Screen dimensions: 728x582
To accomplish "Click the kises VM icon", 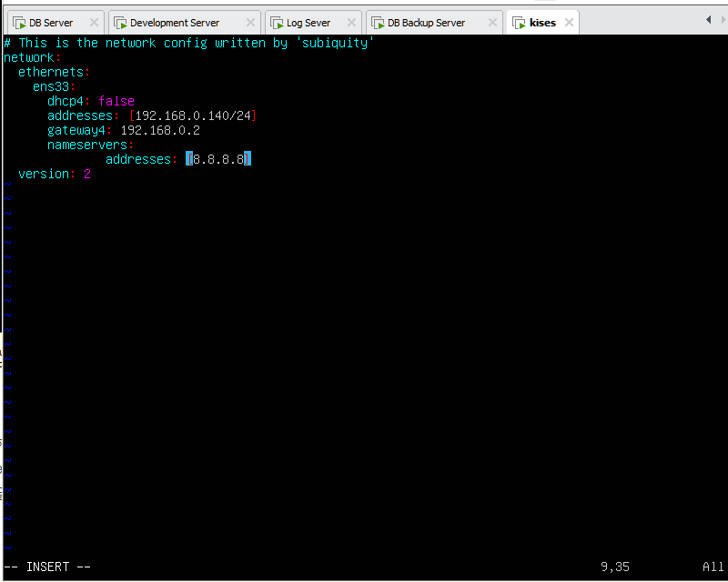I will tap(519, 23).
